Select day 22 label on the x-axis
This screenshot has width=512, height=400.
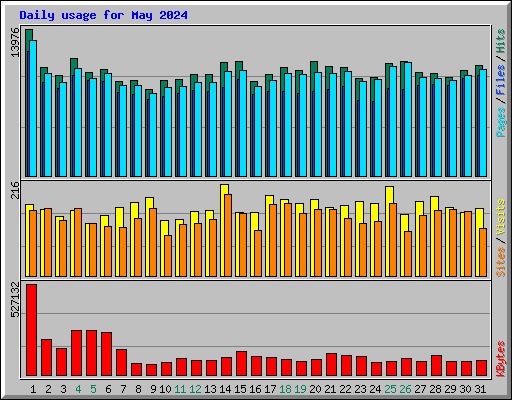tap(345, 389)
